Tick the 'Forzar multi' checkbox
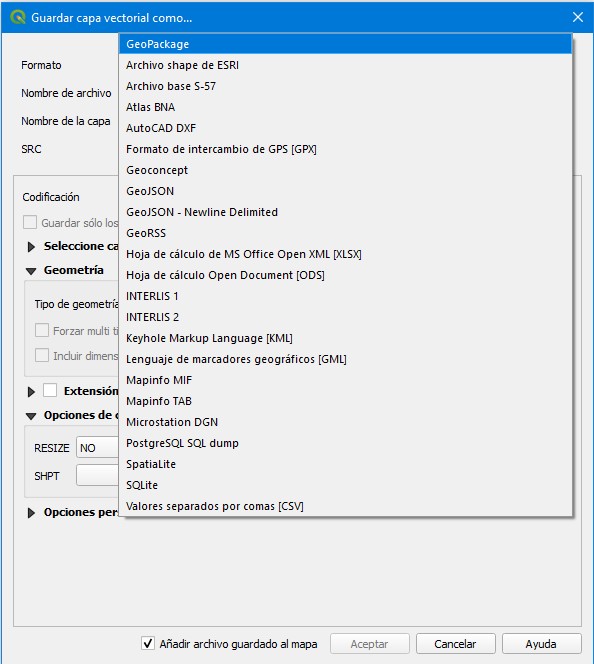 pyautogui.click(x=42, y=330)
